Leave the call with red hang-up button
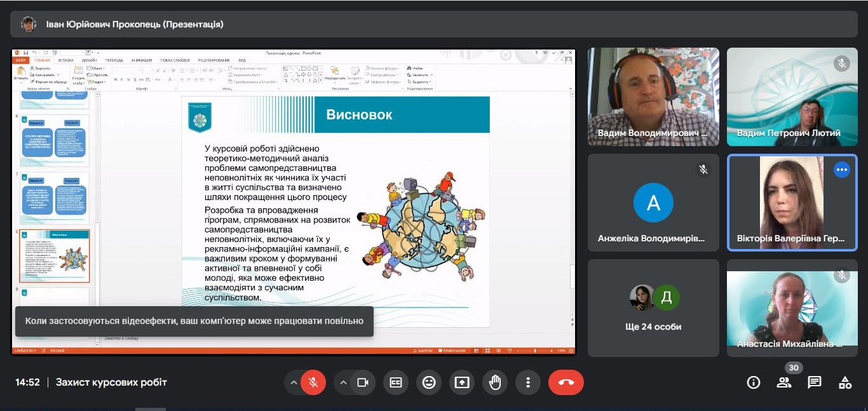 (566, 382)
